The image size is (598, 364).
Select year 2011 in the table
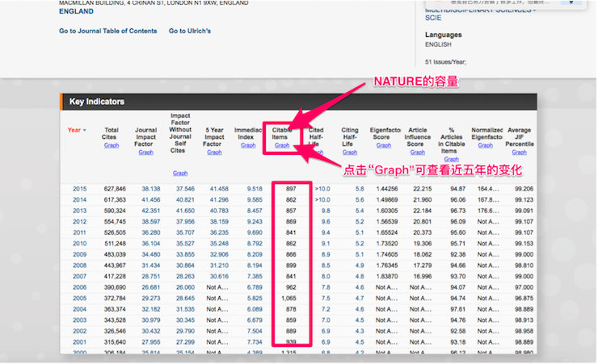(x=80, y=232)
